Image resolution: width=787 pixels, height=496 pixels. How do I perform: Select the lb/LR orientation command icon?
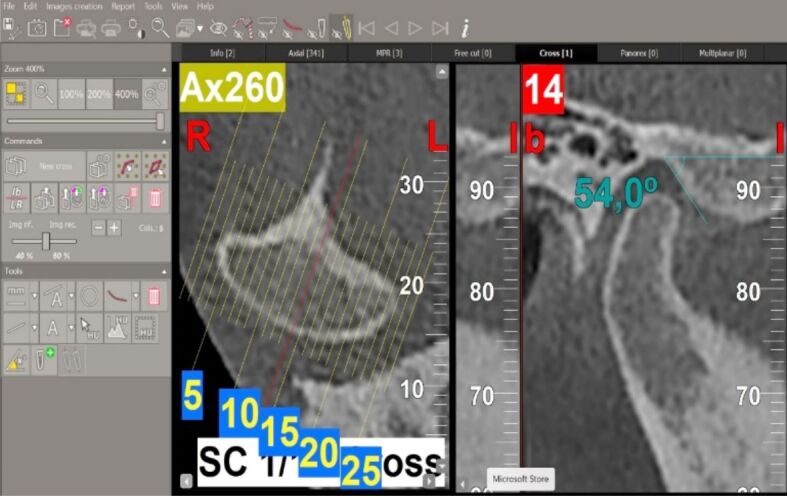pyautogui.click(x=16, y=197)
